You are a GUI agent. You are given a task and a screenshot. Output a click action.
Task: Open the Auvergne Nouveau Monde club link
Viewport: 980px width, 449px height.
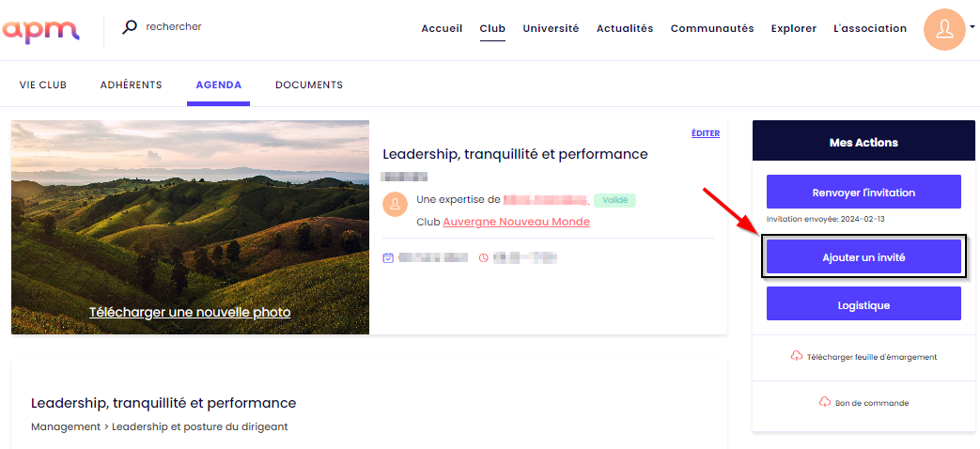(x=516, y=222)
